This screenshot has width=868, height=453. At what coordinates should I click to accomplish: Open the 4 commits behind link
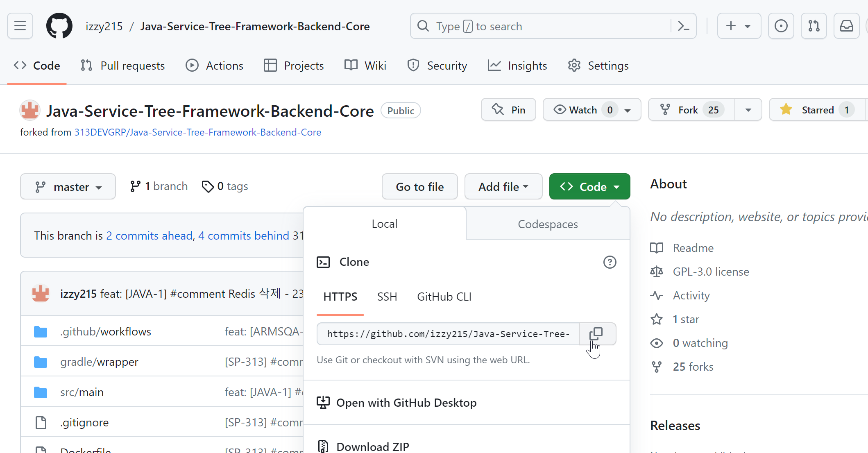coord(244,236)
